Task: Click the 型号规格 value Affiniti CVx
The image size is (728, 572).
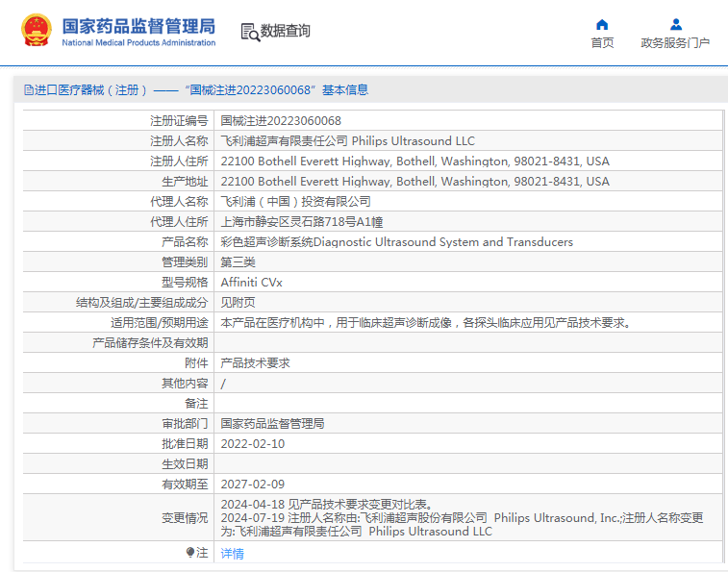Action: click(x=251, y=283)
